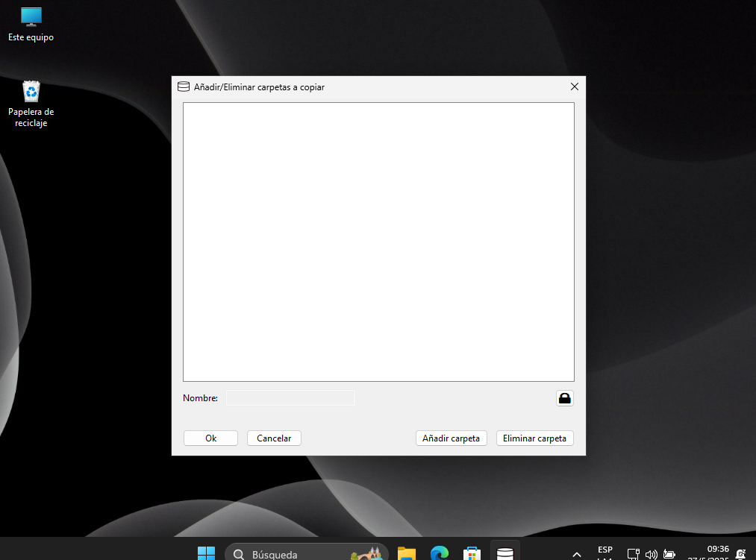Open the Papelera de reciclaje
This screenshot has width=756, height=560.
click(x=31, y=91)
